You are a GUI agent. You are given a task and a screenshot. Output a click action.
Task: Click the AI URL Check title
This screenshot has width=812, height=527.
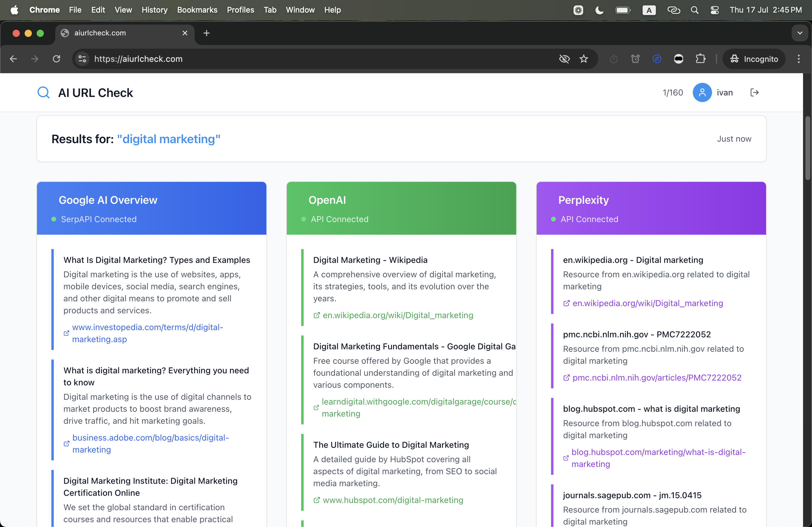pos(95,92)
